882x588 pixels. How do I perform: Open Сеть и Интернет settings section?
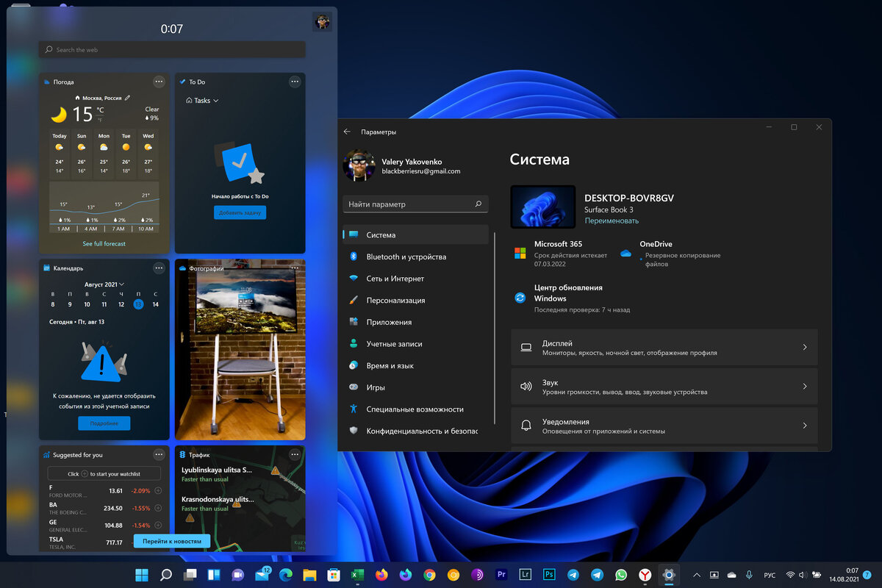coord(415,279)
